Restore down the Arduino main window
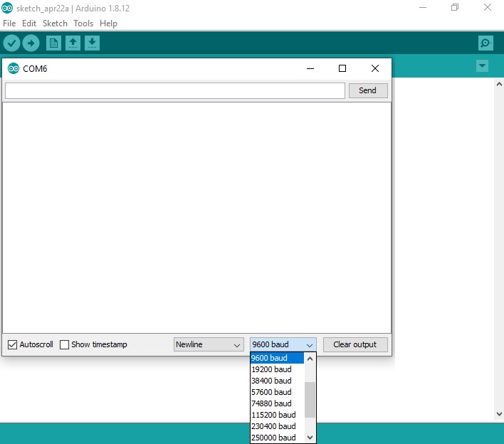This screenshot has height=444, width=504. pos(455,7)
